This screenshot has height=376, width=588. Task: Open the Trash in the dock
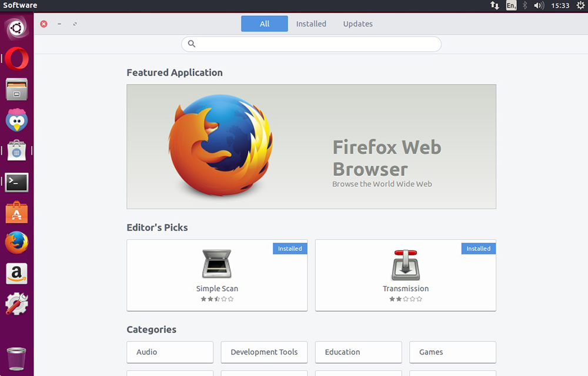pyautogui.click(x=16, y=358)
